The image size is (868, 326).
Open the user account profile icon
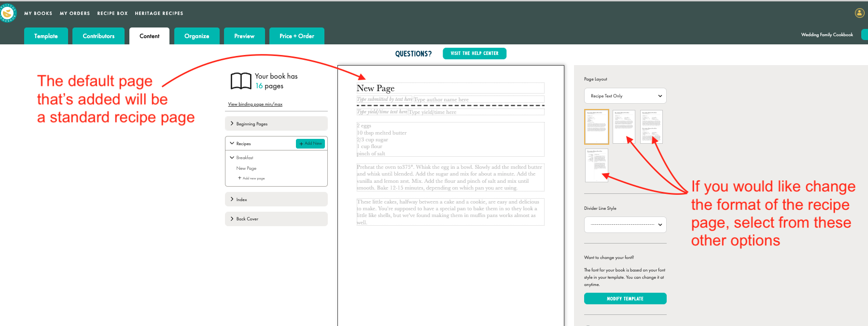tap(859, 13)
